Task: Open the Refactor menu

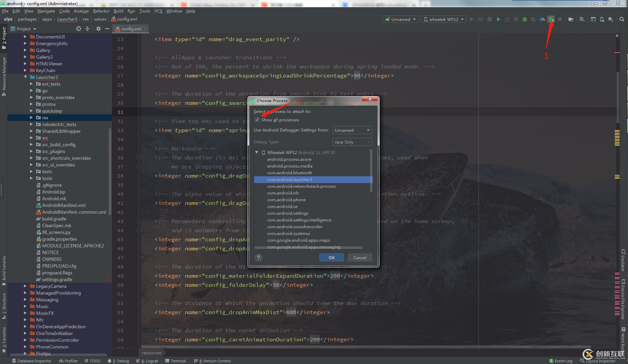Action: (101, 11)
